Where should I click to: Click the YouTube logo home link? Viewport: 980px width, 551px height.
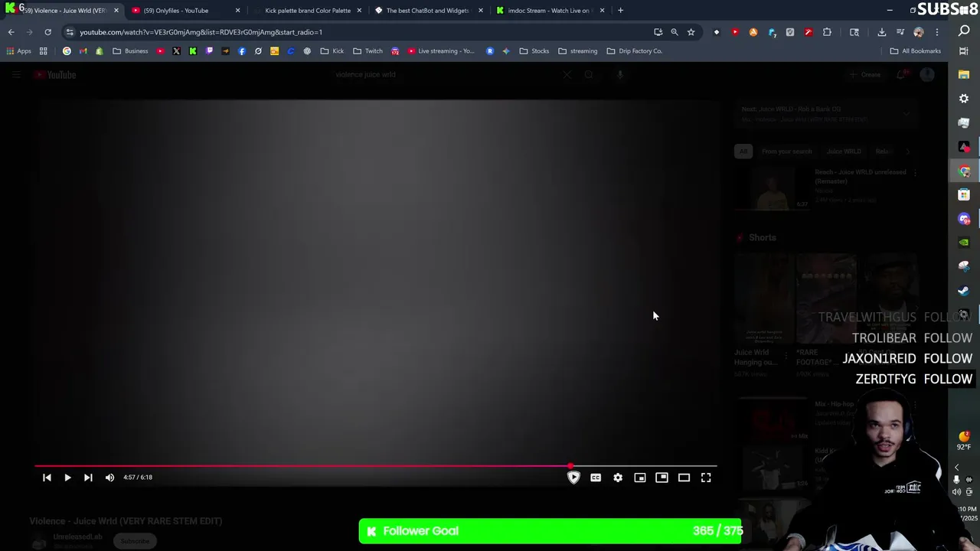point(54,75)
